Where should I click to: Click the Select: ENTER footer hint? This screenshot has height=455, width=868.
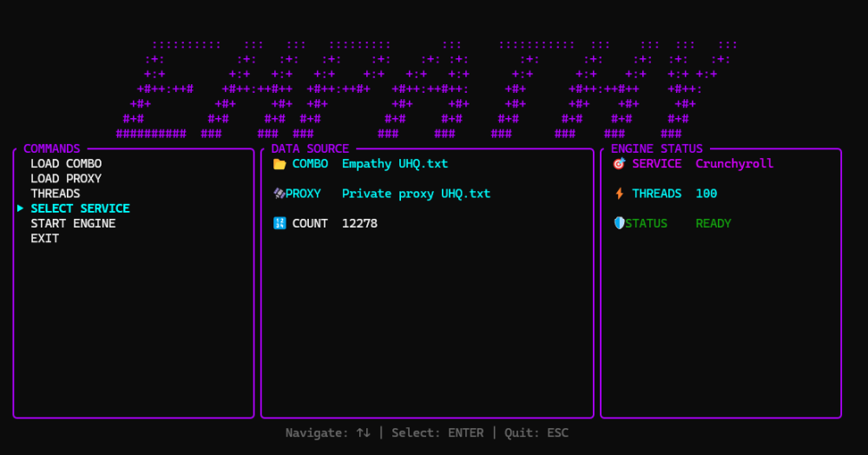click(437, 433)
